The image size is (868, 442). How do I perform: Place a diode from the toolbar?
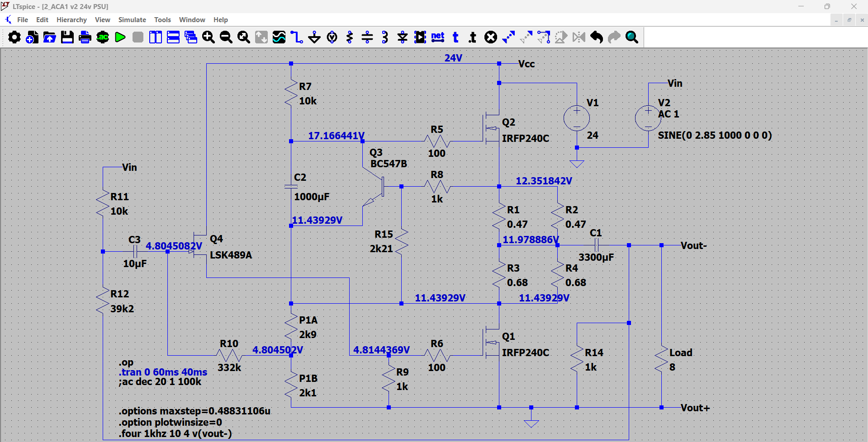[x=403, y=37]
